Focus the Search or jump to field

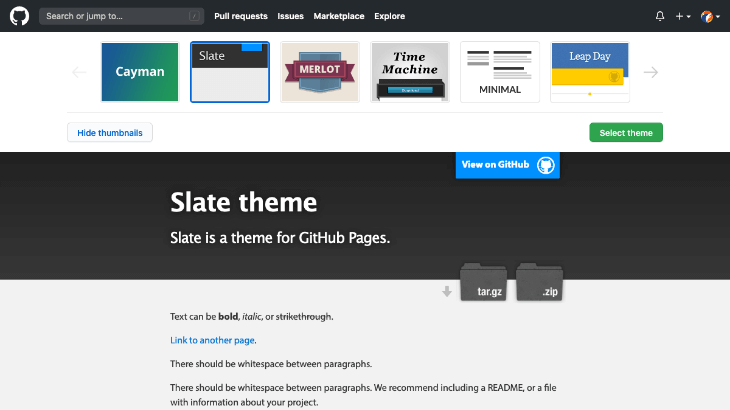(x=122, y=16)
